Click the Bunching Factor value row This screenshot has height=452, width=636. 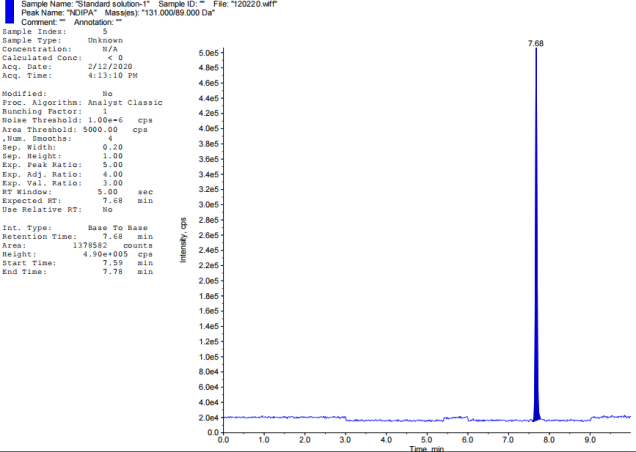(x=62, y=111)
